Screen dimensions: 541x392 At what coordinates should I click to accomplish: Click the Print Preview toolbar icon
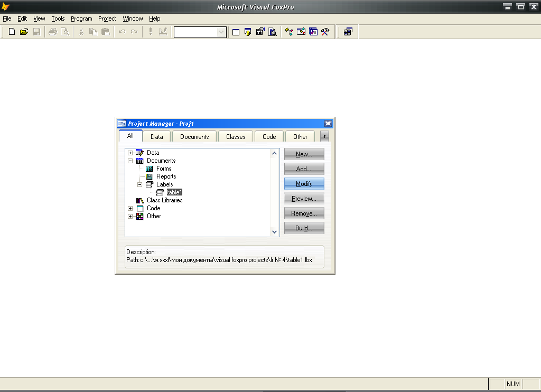65,32
